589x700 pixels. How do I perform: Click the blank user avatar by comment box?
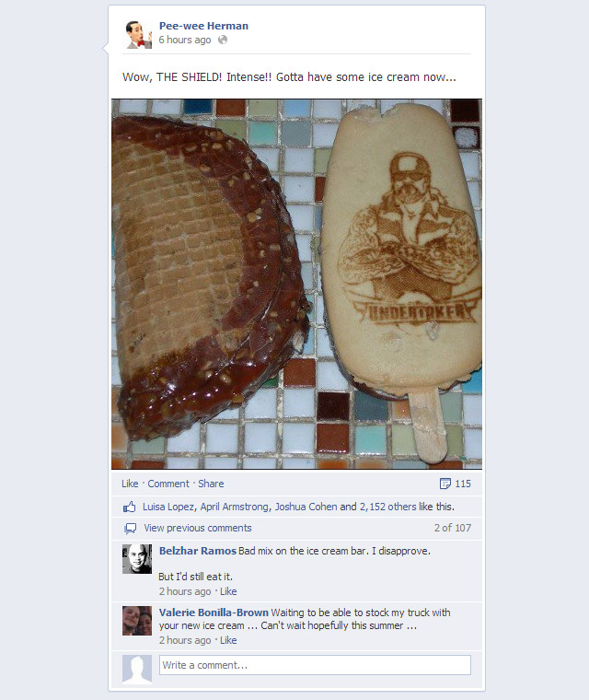137,669
